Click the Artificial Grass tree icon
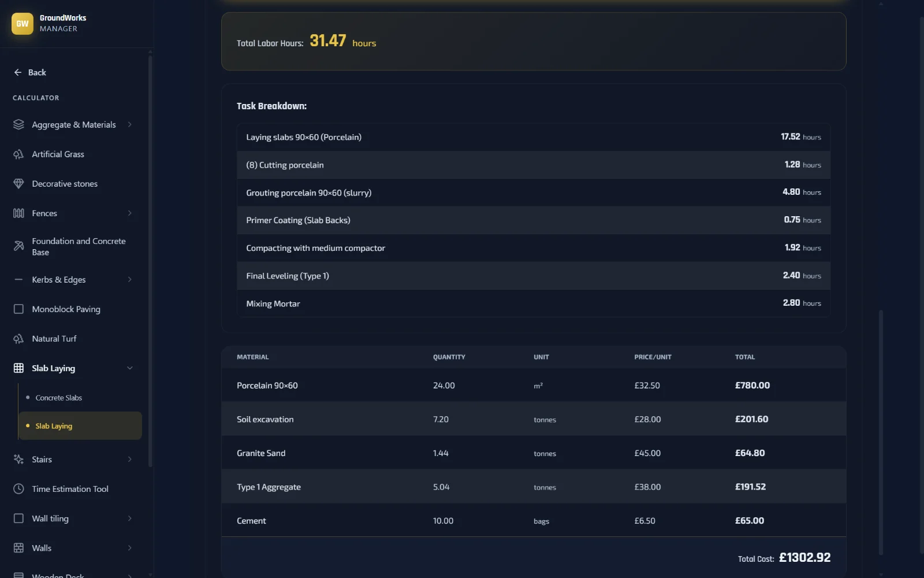The width and height of the screenshot is (924, 578). tap(18, 154)
